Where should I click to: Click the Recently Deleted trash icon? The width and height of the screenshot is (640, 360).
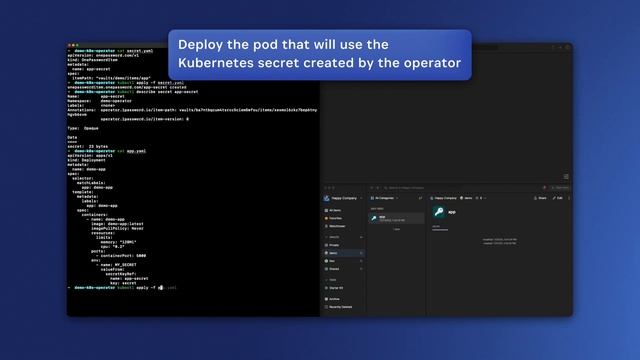pos(326,307)
